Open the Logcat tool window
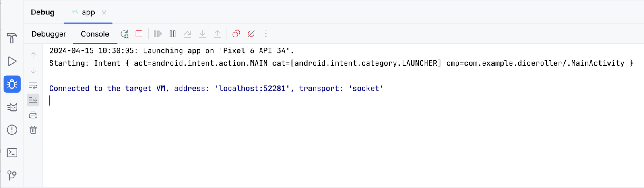644x188 pixels. [x=12, y=107]
